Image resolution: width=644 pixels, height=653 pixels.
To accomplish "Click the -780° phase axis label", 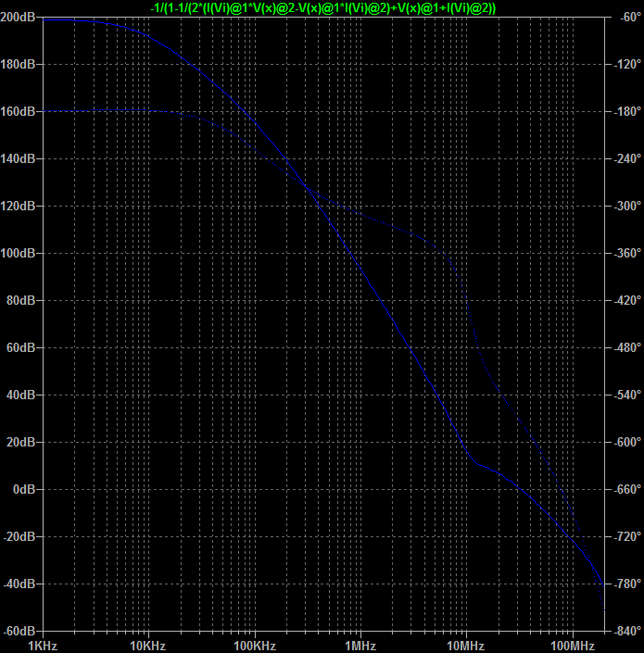I will (x=627, y=584).
